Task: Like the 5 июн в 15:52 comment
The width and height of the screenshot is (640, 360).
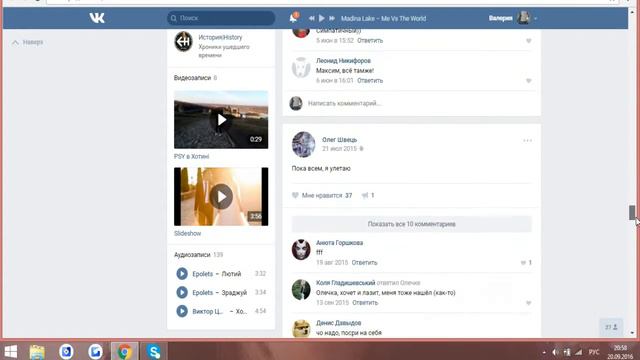Action: (529, 41)
